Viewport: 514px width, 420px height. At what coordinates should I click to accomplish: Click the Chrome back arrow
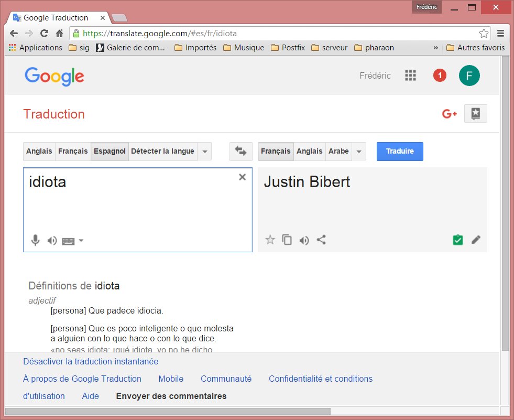[x=14, y=33]
